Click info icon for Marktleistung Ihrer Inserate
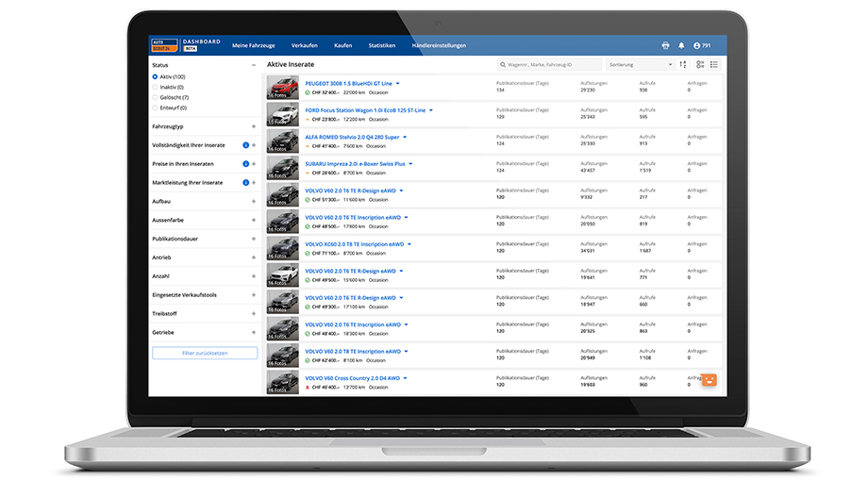Screen dimensions: 868x481 tap(246, 183)
